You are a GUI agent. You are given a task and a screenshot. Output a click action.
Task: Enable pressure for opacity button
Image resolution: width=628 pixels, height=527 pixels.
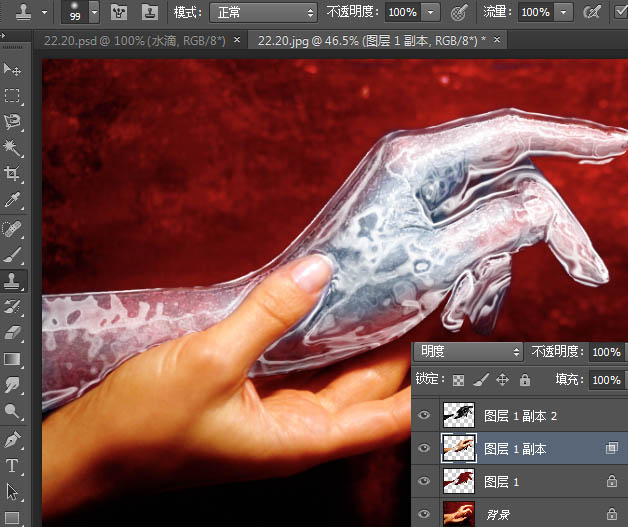tap(459, 12)
